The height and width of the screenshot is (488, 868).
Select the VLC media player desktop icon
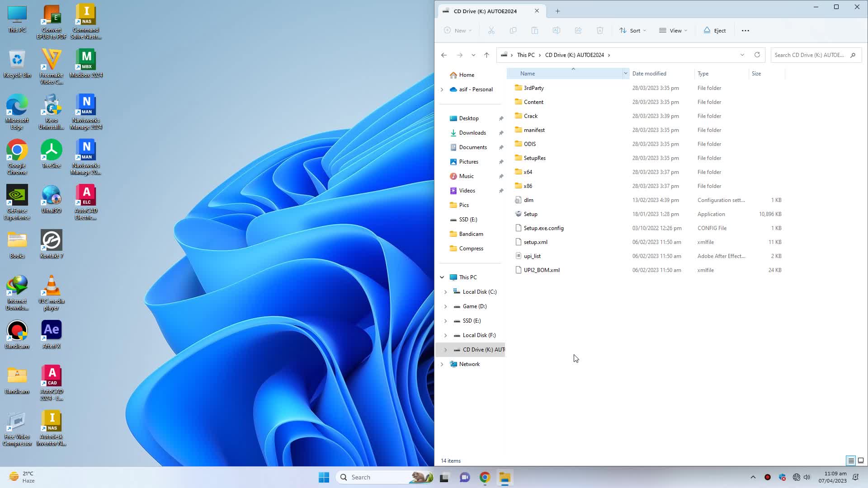(x=51, y=292)
